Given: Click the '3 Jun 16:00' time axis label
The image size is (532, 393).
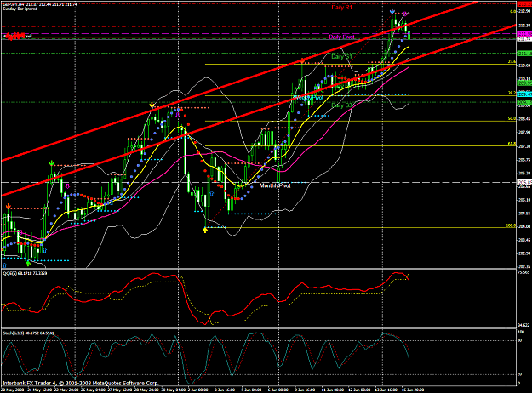Looking at the screenshot, I should [224, 390].
